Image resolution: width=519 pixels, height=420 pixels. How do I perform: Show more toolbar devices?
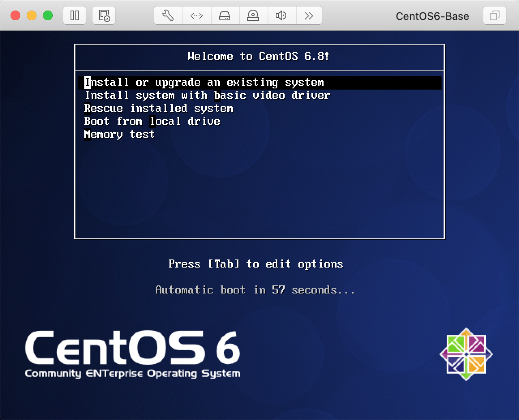309,16
